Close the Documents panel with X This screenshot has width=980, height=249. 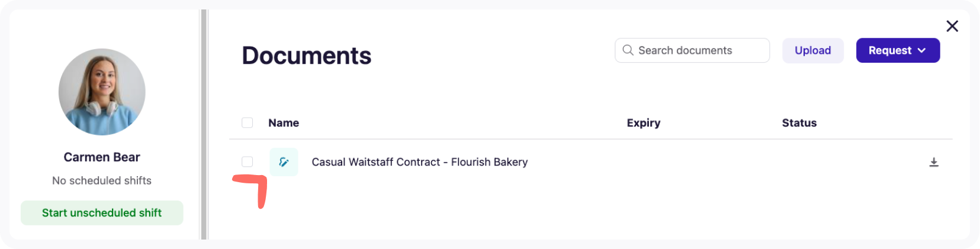[x=952, y=26]
